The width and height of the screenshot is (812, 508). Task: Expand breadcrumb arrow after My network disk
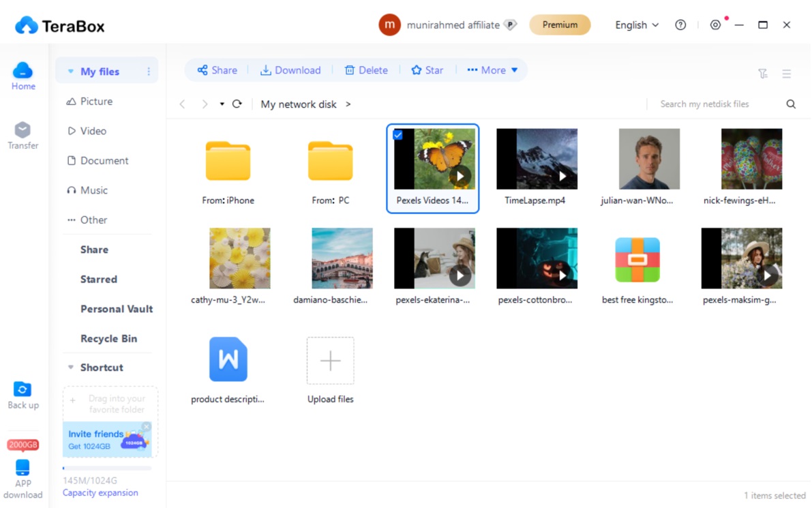click(x=348, y=104)
